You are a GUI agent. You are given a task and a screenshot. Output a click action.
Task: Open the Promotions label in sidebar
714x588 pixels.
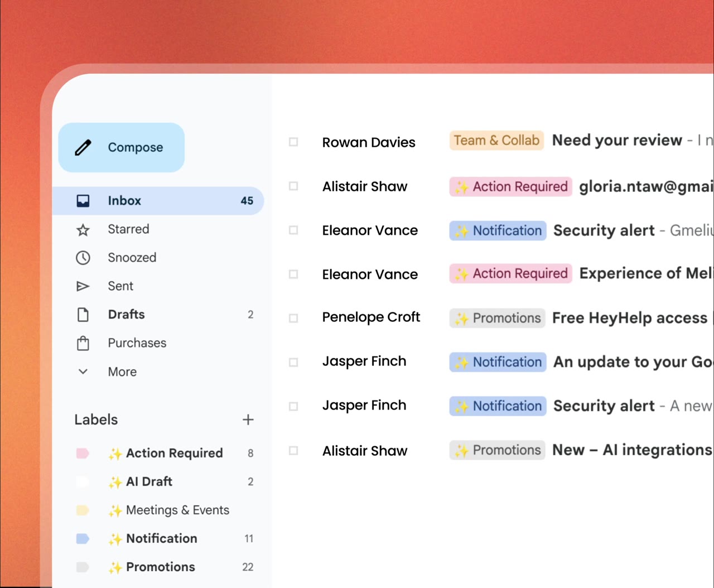pos(161,567)
